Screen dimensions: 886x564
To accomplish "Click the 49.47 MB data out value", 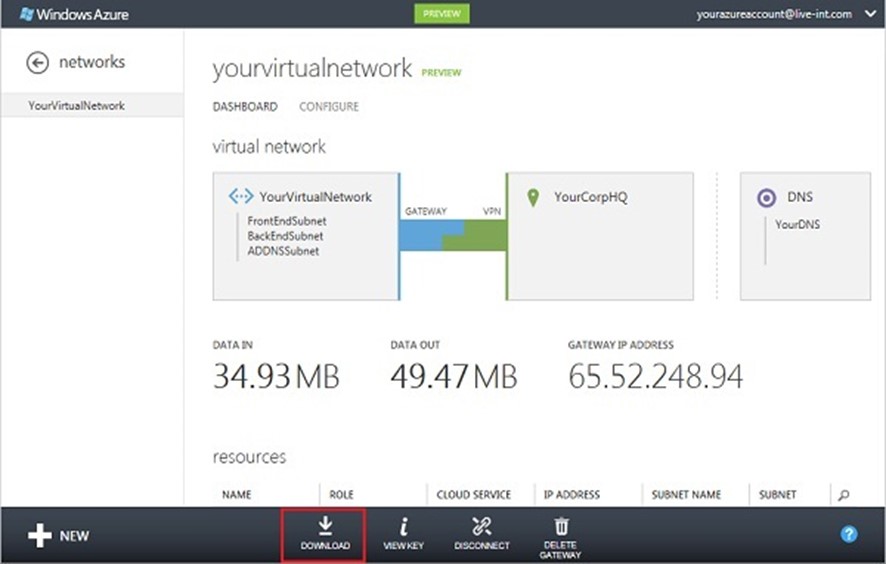I will 454,376.
